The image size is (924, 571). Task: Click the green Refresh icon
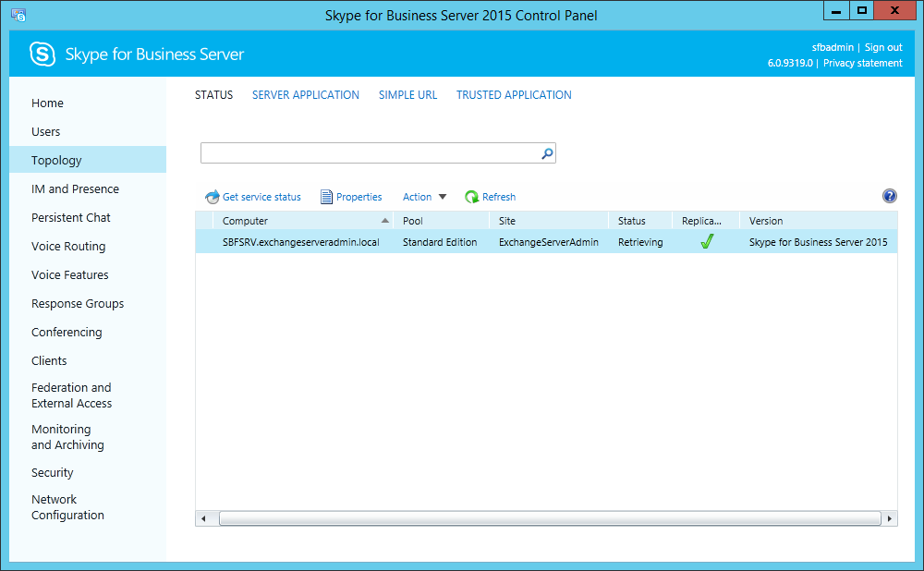pos(471,197)
